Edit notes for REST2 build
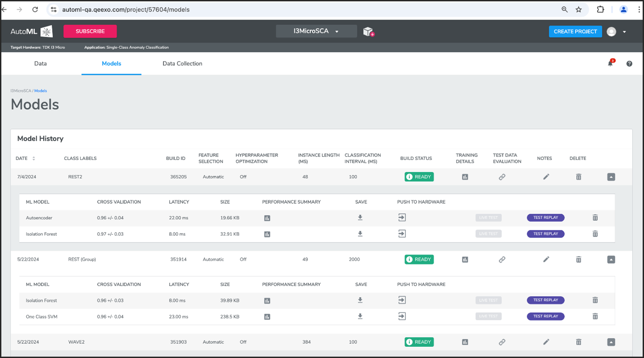Viewport: 644px width, 358px height. click(546, 177)
